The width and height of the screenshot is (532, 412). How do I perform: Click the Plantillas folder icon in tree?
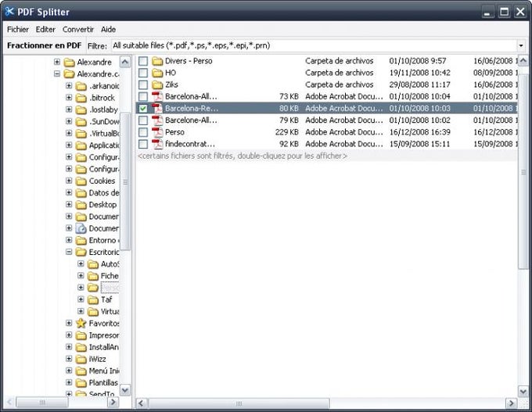coord(81,383)
